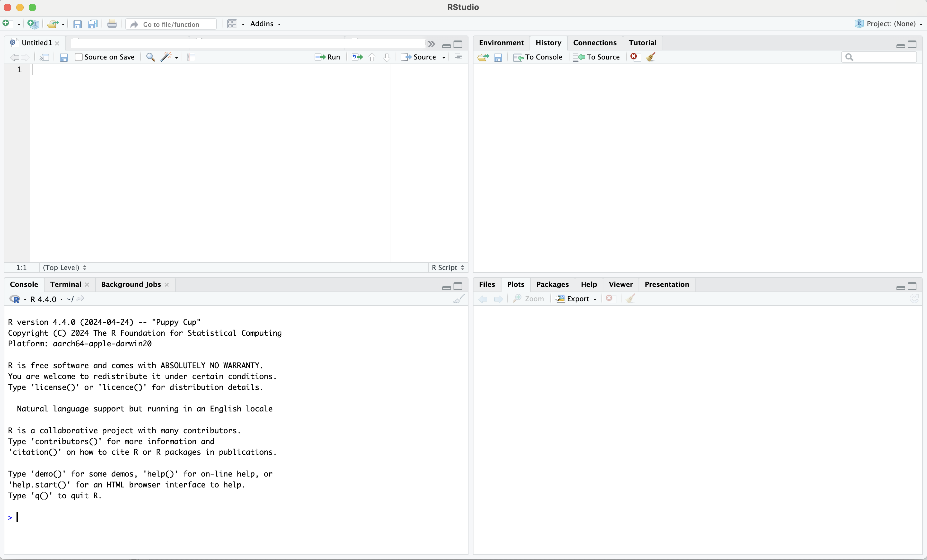Switch to the Tutorial tab

[x=643, y=42]
